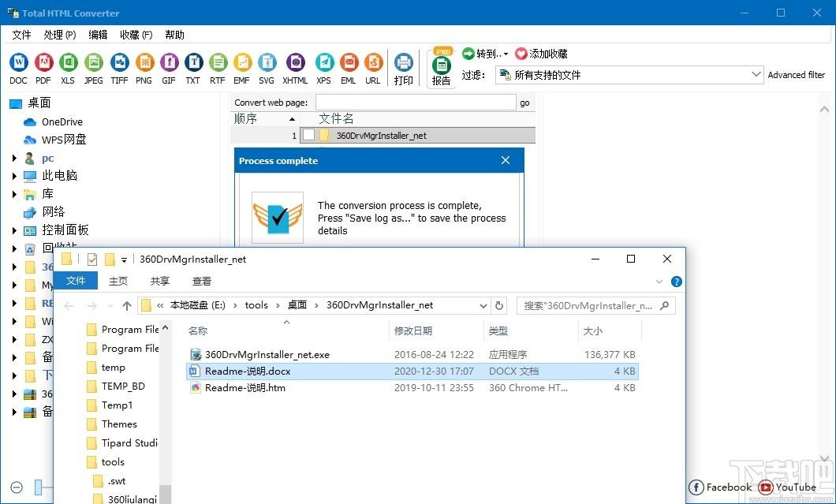Open the YouTube link icon
This screenshot has width=836, height=504.
point(765,487)
